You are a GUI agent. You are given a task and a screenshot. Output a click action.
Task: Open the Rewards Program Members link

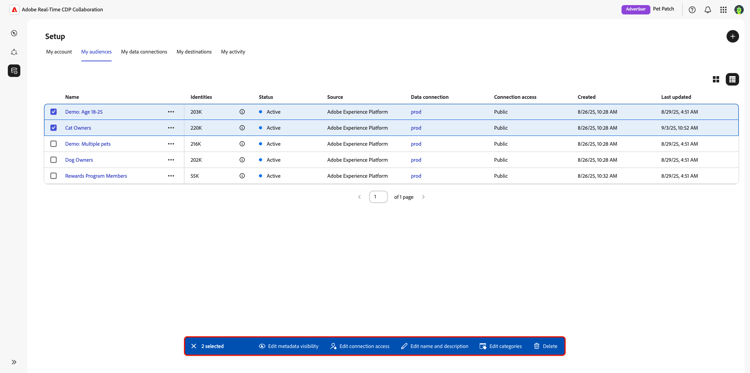click(x=96, y=176)
